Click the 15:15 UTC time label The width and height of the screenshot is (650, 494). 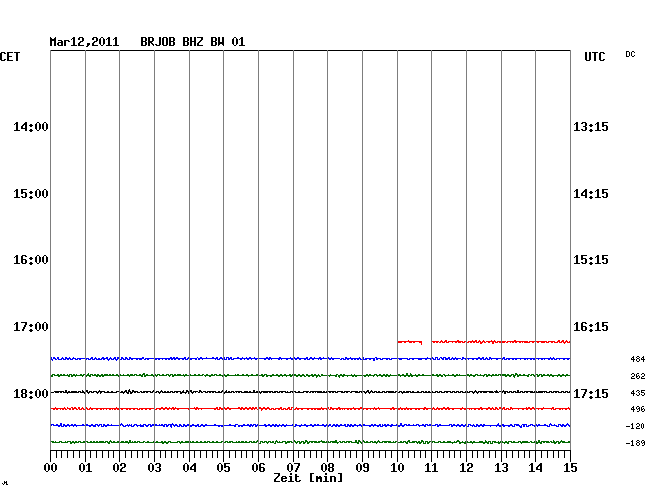591,260
